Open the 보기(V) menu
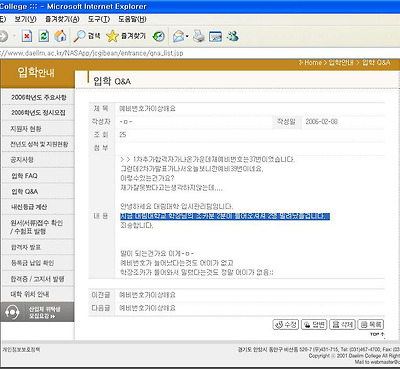The height and width of the screenshot is (369, 400). [25, 19]
